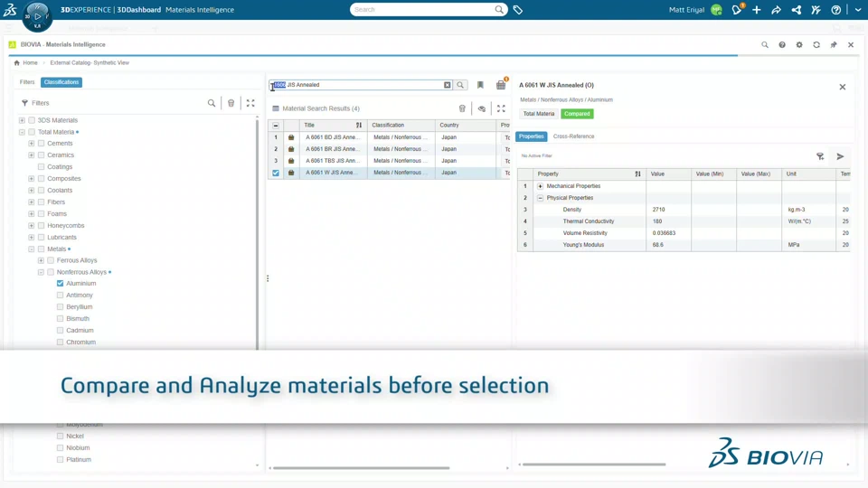Sort results by the Title column
This screenshot has width=868, height=488.
(359, 125)
